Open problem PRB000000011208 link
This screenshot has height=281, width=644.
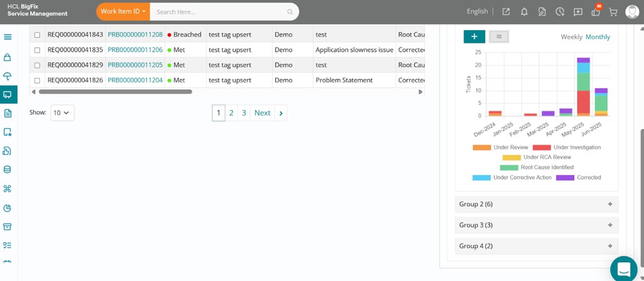coord(135,35)
